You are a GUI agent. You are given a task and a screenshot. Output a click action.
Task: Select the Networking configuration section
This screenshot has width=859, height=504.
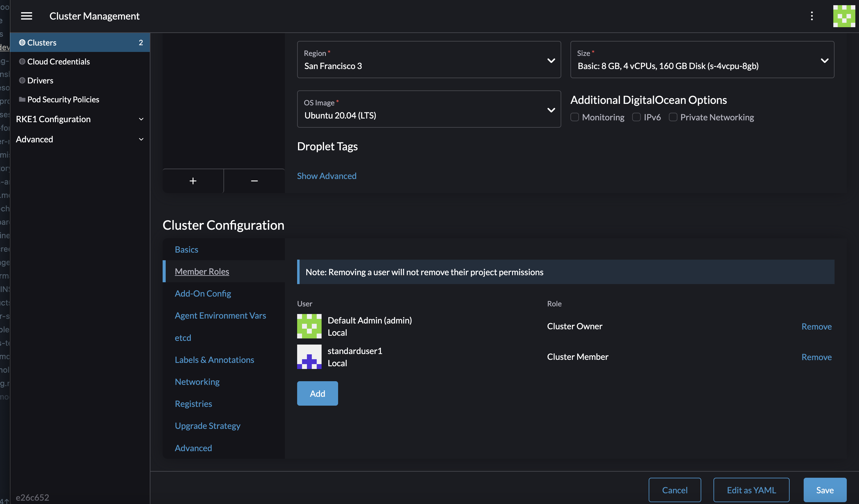coord(197,382)
